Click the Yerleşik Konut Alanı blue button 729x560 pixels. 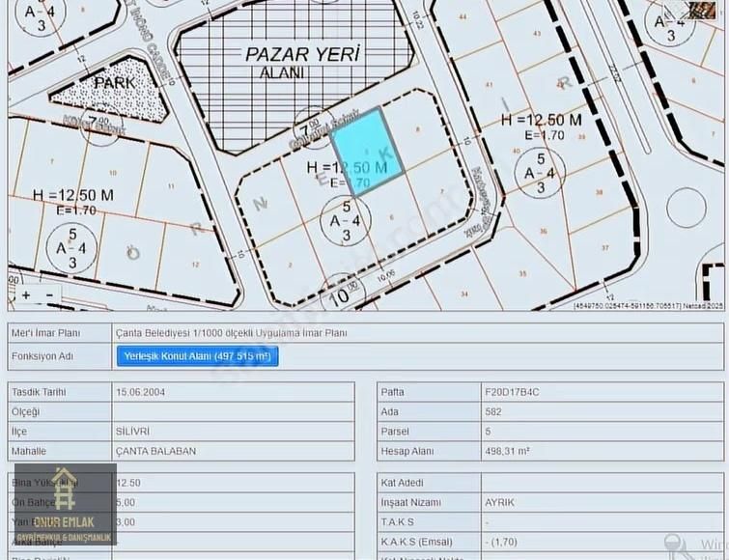click(x=197, y=356)
